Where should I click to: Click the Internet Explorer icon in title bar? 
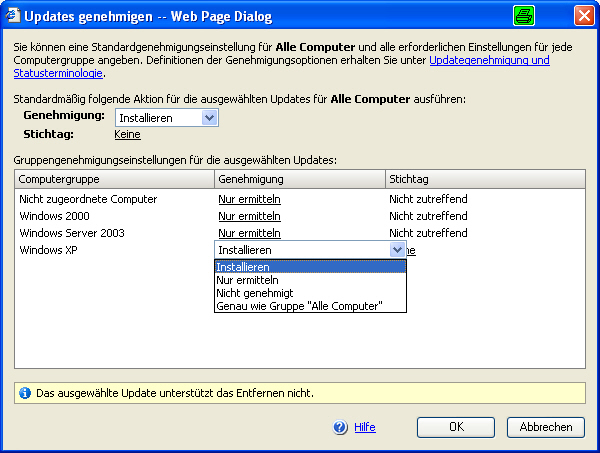point(12,16)
